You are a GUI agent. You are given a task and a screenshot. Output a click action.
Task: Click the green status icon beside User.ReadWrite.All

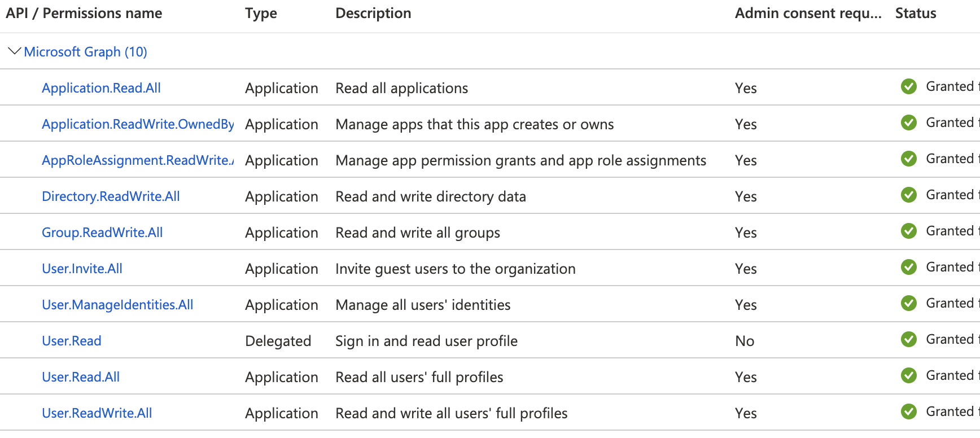point(909,411)
